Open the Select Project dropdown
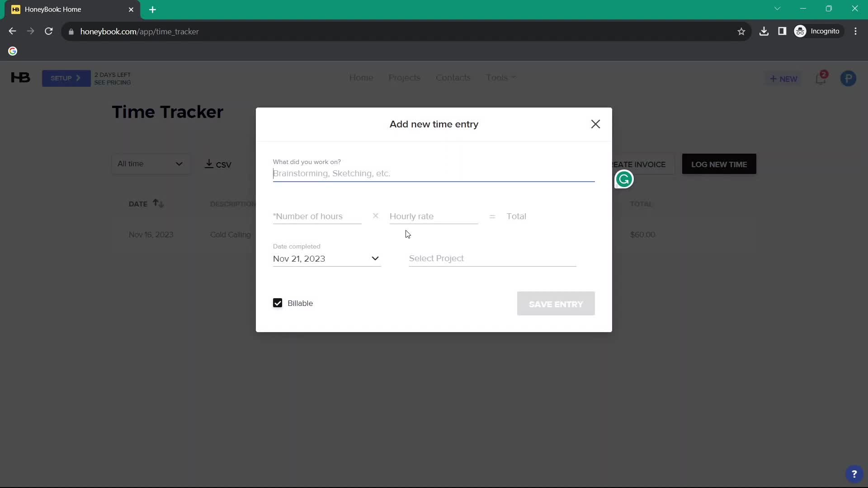The width and height of the screenshot is (868, 488). pyautogui.click(x=491, y=258)
